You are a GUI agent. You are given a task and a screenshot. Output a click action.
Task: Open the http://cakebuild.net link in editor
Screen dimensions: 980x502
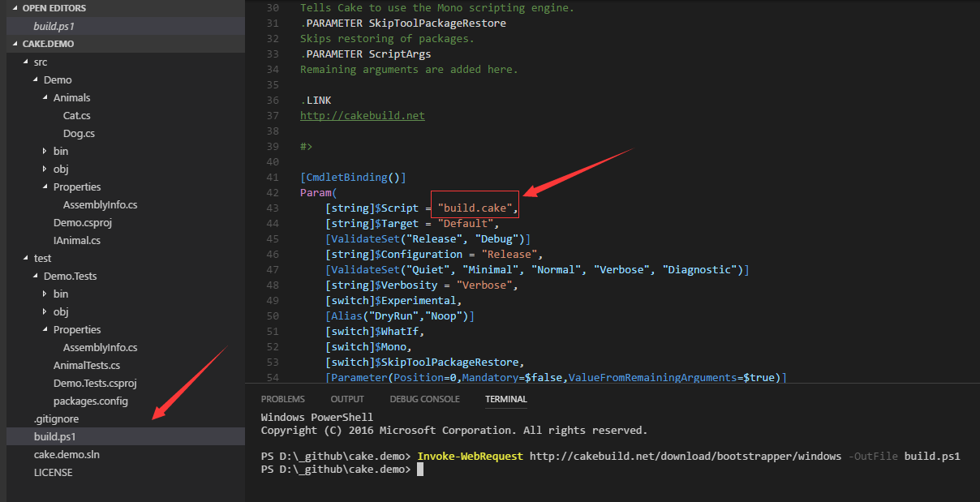[x=363, y=115]
